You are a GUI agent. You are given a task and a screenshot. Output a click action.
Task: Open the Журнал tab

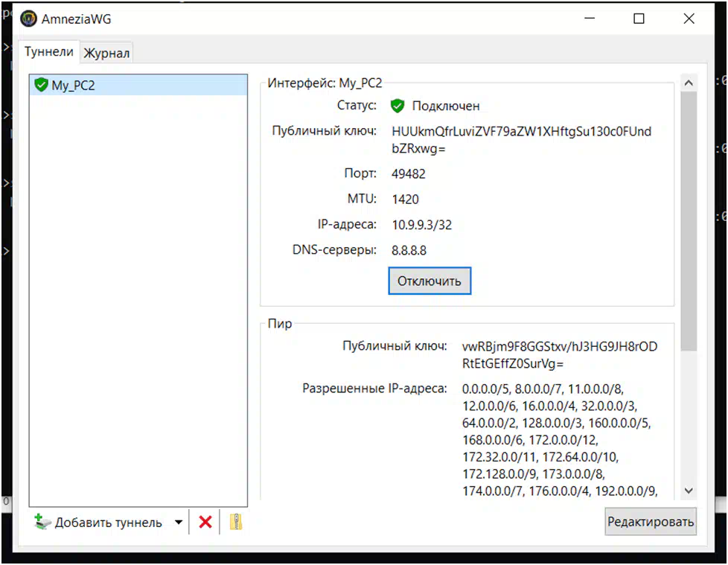point(106,53)
